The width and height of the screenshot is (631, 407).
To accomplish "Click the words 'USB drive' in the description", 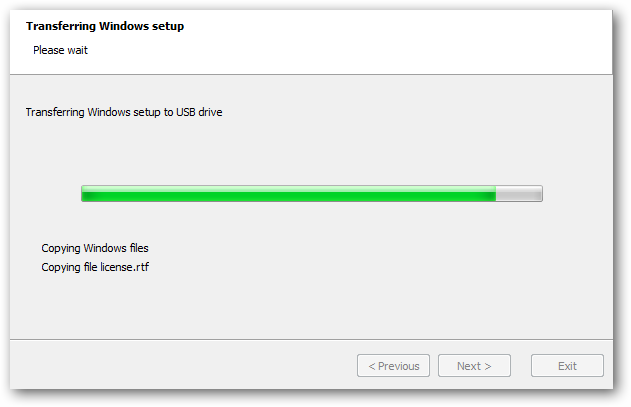I will coord(199,112).
